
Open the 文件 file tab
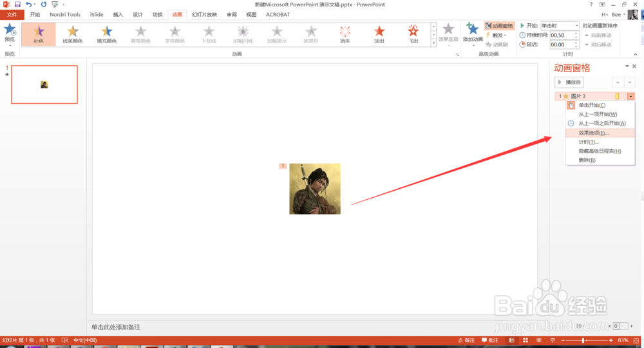click(x=12, y=14)
